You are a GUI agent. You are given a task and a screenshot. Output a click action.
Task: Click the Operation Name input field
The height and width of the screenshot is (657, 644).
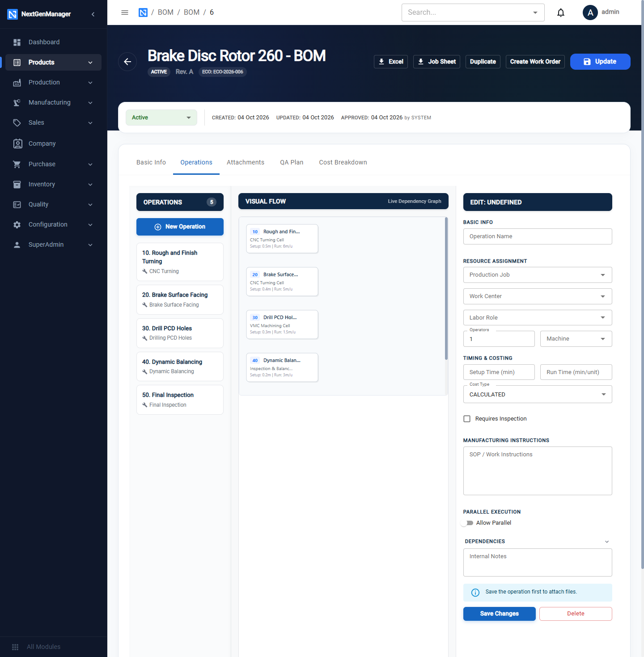click(x=538, y=236)
